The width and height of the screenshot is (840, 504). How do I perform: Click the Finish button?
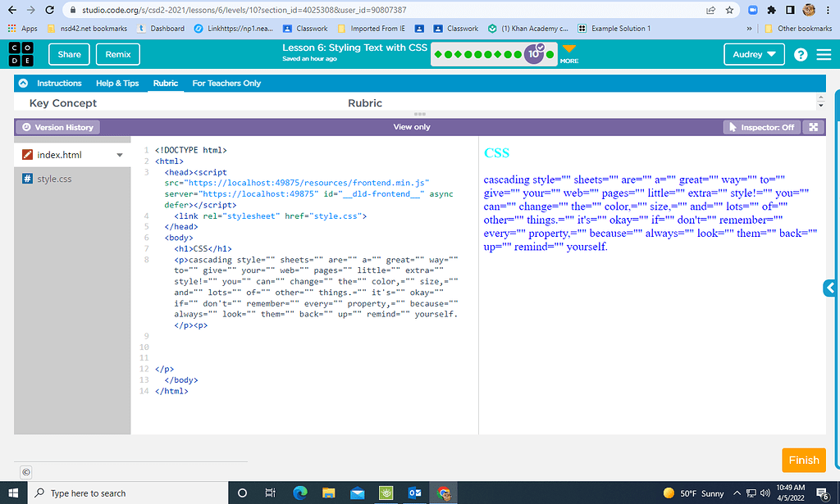[x=803, y=460]
